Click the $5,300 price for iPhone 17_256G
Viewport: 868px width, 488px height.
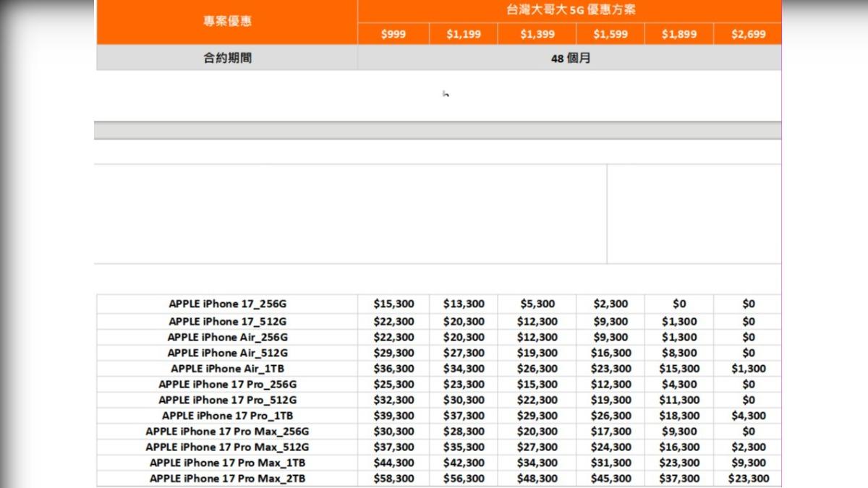[x=537, y=304]
